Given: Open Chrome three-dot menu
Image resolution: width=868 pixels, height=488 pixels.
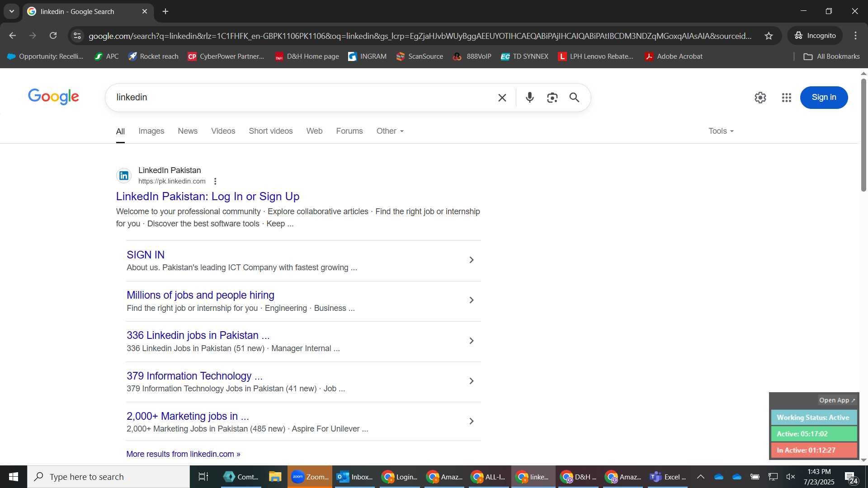Looking at the screenshot, I should [855, 36].
